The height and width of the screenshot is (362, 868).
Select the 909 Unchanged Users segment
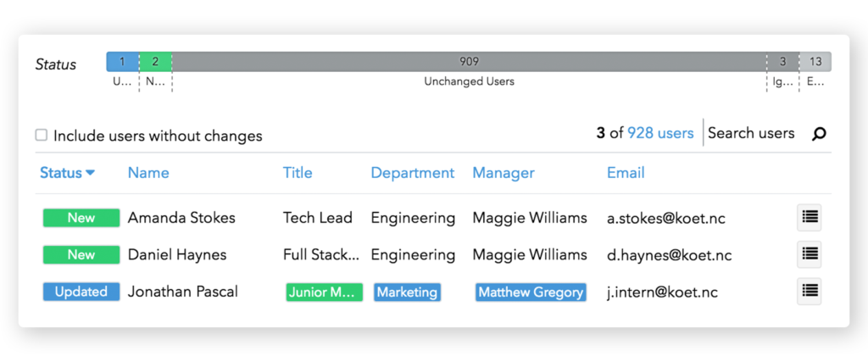click(x=469, y=61)
